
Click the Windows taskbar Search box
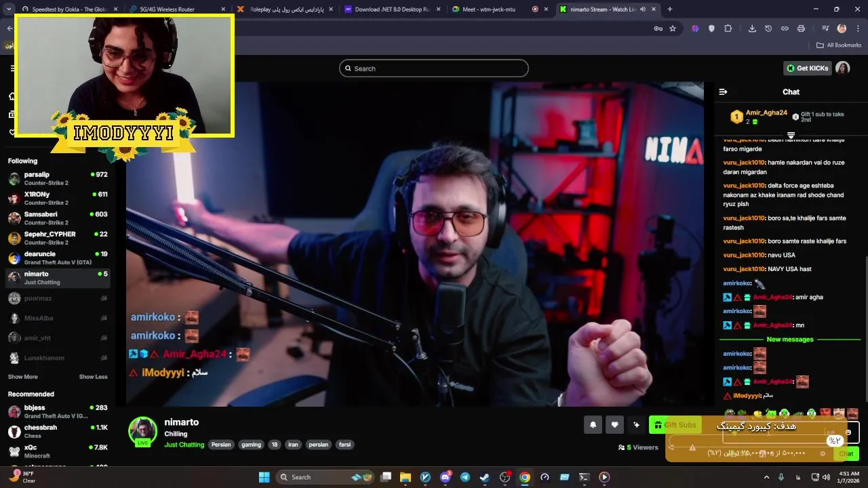[325, 477]
